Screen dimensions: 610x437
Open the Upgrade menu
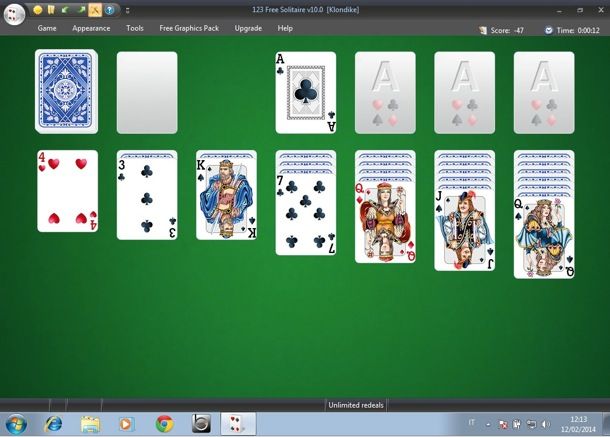tap(248, 28)
